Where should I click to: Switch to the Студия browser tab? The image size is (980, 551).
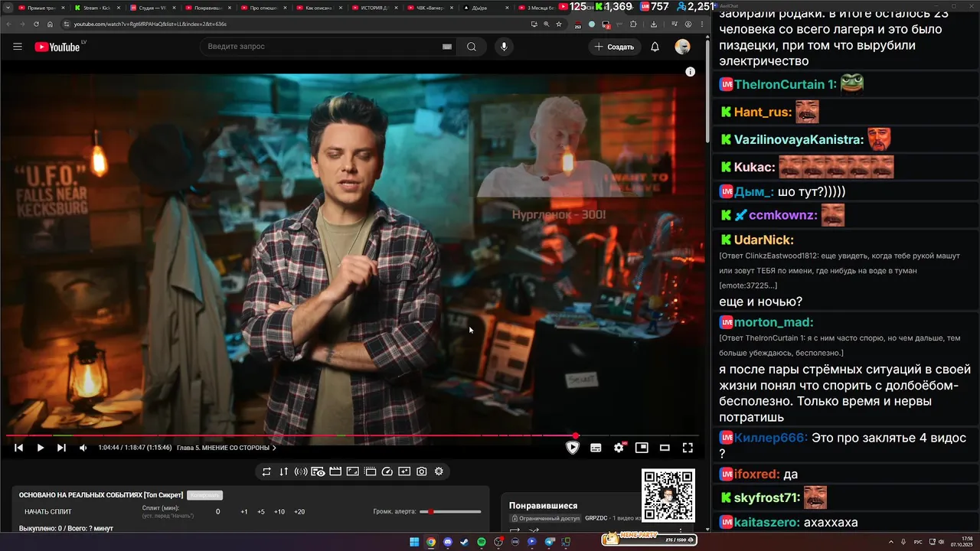point(152,8)
